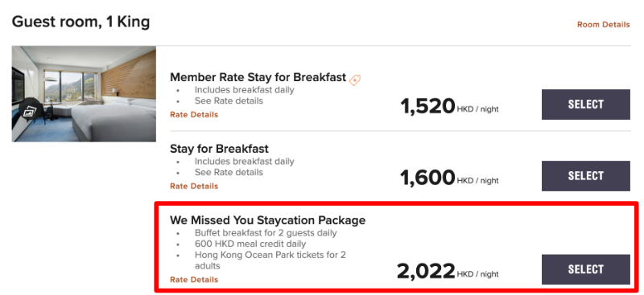
Task: Select the 1,520 HKD Member Rate
Action: click(x=586, y=104)
